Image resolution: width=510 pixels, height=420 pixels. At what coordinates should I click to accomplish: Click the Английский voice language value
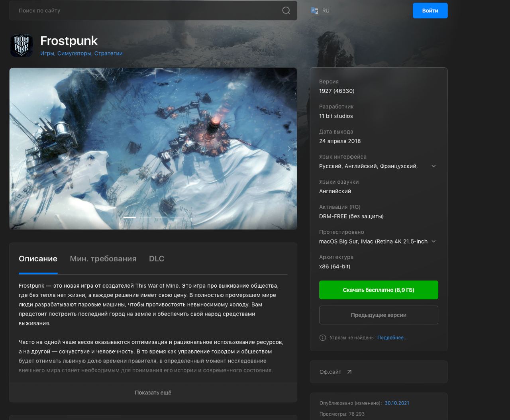click(335, 191)
